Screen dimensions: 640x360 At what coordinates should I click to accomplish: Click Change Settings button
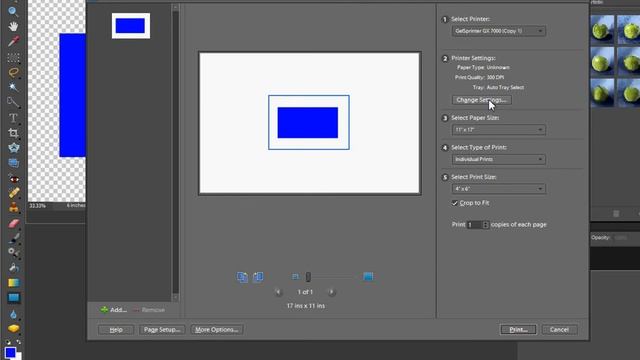click(x=481, y=100)
